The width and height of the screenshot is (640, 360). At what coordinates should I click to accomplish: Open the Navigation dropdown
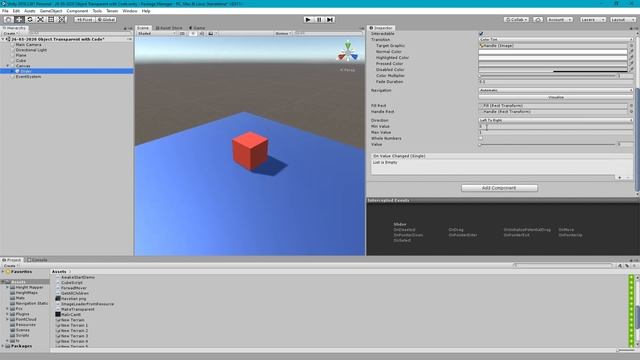pyautogui.click(x=556, y=90)
